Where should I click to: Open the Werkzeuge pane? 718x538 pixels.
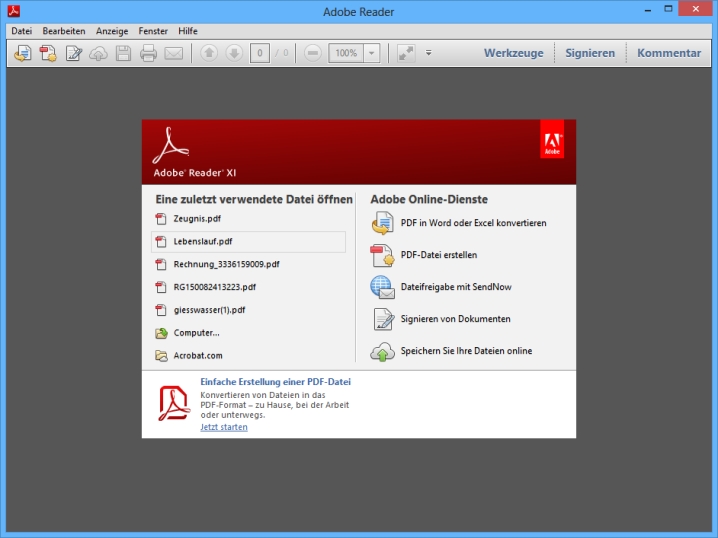[x=514, y=53]
